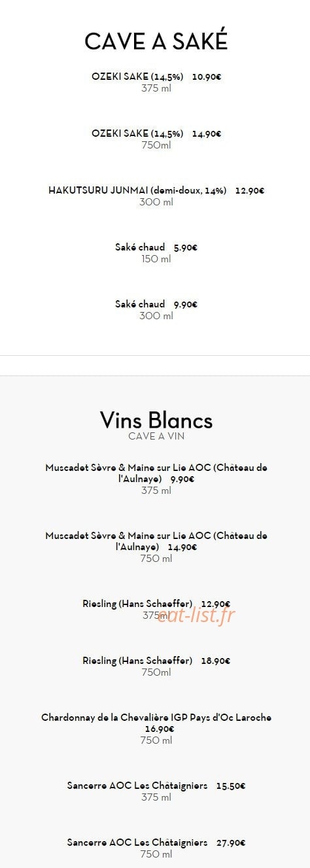The image size is (310, 868).
Task: Click the CAVE A SAKÉ heading
Action: point(156,41)
